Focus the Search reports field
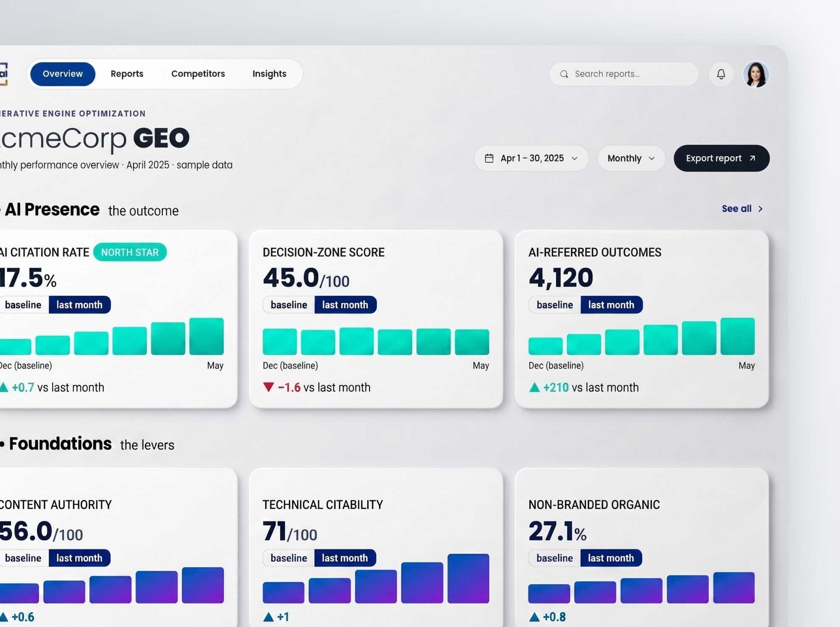The image size is (840, 627). (624, 74)
